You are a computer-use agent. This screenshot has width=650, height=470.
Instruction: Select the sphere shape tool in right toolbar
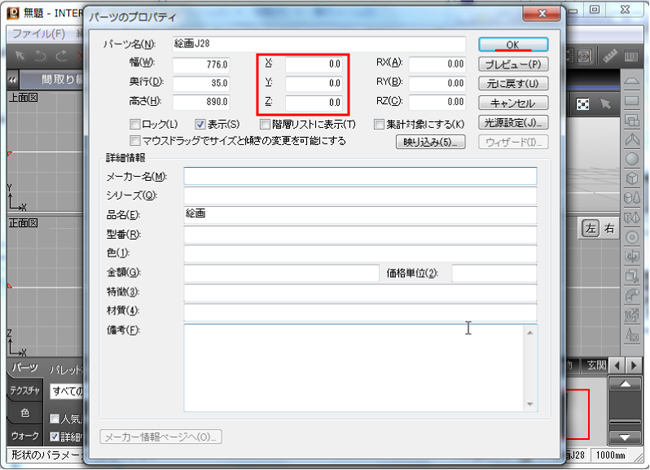tap(632, 158)
